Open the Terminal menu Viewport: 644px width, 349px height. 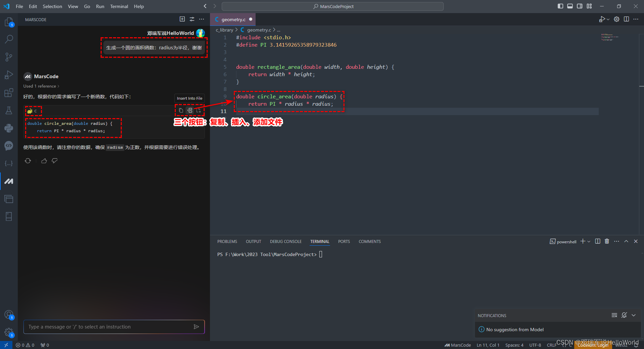(119, 6)
